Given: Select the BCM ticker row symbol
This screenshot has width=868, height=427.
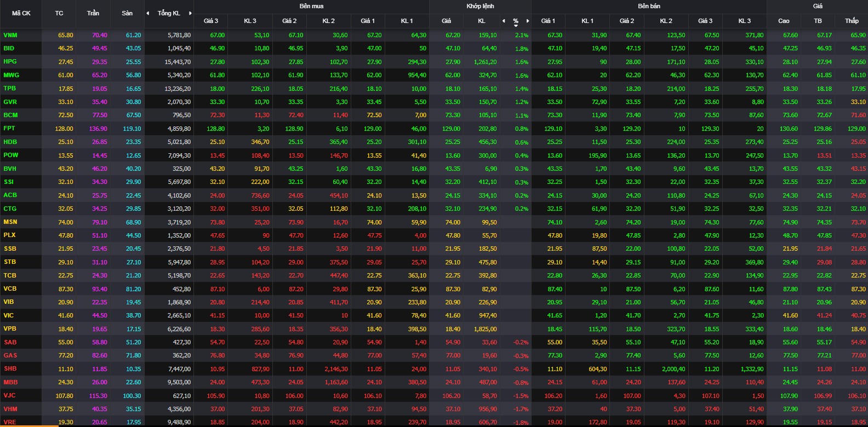Looking at the screenshot, I should [x=10, y=115].
